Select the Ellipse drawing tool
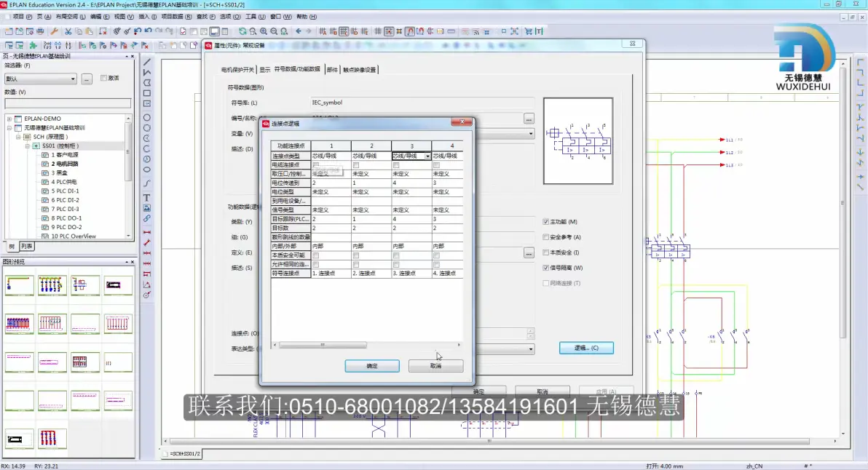 [146, 170]
